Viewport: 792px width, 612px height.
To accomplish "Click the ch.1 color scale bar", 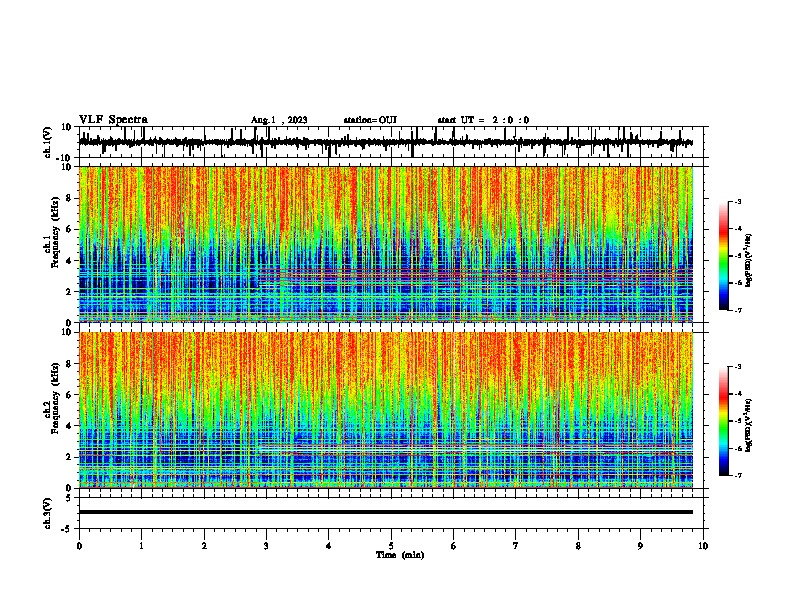I will 723,256.
